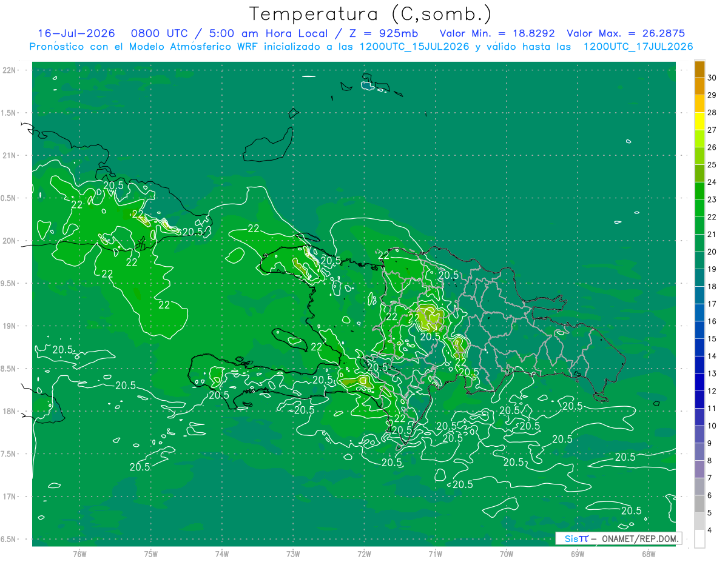Viewport: 728px width, 562px height.
Task: Click the '17' label on the color scale
Action: (712, 304)
